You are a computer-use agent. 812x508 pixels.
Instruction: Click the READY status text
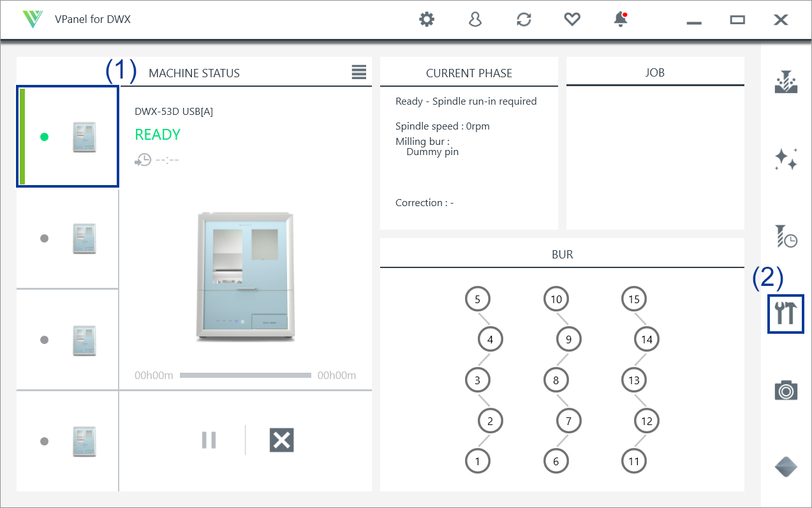click(158, 135)
